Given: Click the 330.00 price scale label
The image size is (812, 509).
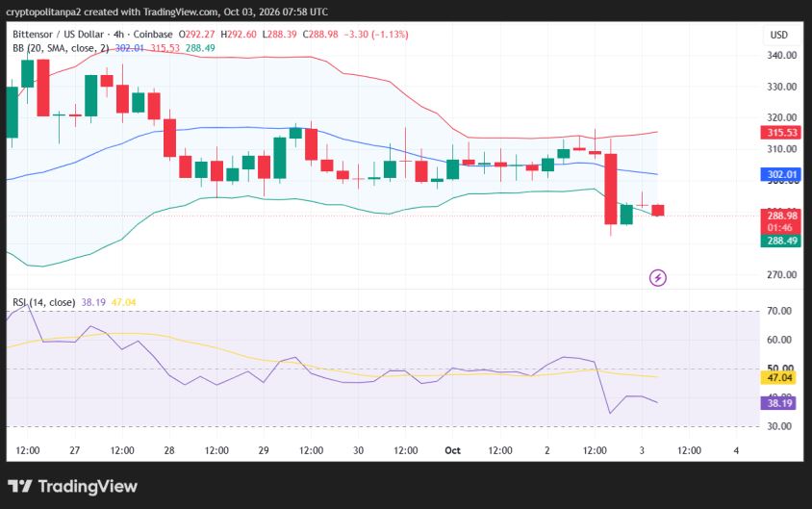Looking at the screenshot, I should pos(781,87).
